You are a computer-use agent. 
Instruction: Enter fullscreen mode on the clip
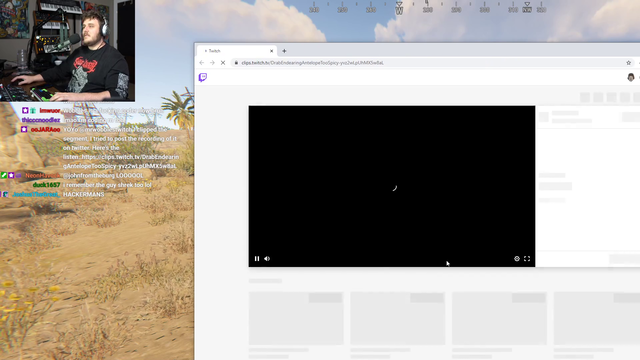[527, 258]
